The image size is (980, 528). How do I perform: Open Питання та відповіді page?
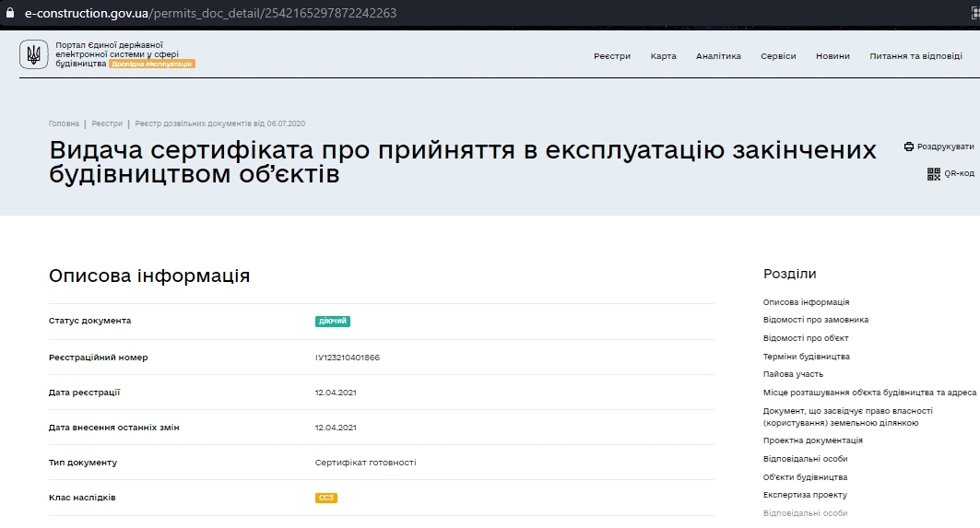[915, 56]
